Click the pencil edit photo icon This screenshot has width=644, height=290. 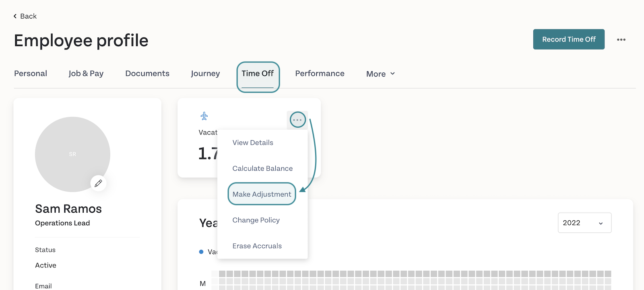98,183
